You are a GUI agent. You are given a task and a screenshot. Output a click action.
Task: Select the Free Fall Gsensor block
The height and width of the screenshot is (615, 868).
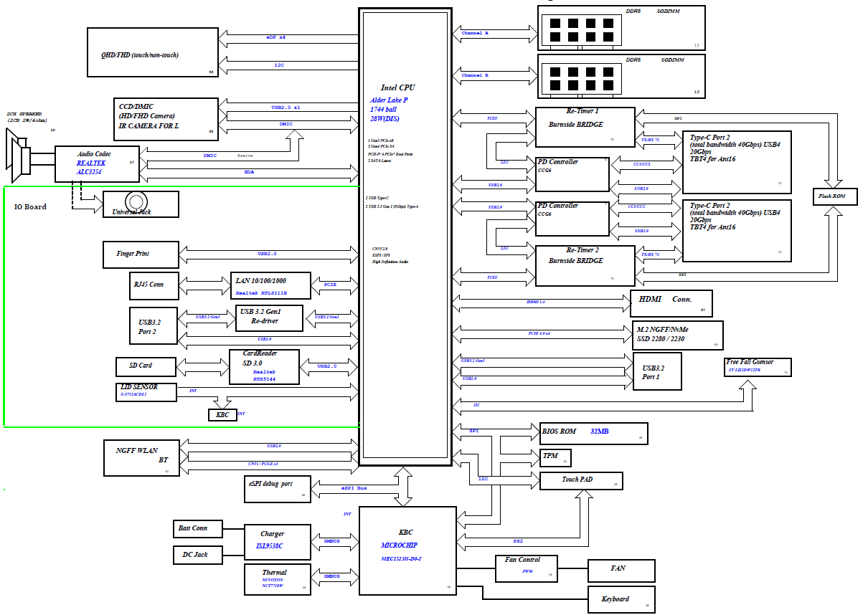[x=758, y=366]
